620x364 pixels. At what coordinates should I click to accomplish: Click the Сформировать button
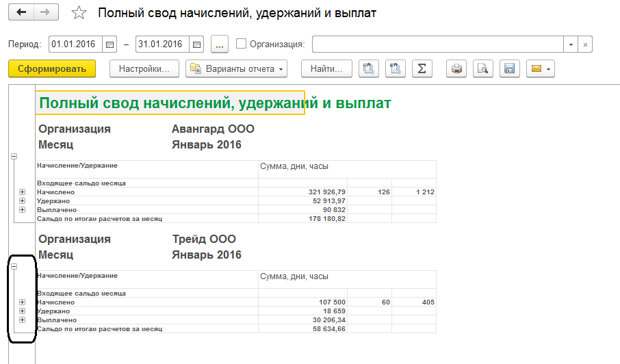click(x=52, y=68)
